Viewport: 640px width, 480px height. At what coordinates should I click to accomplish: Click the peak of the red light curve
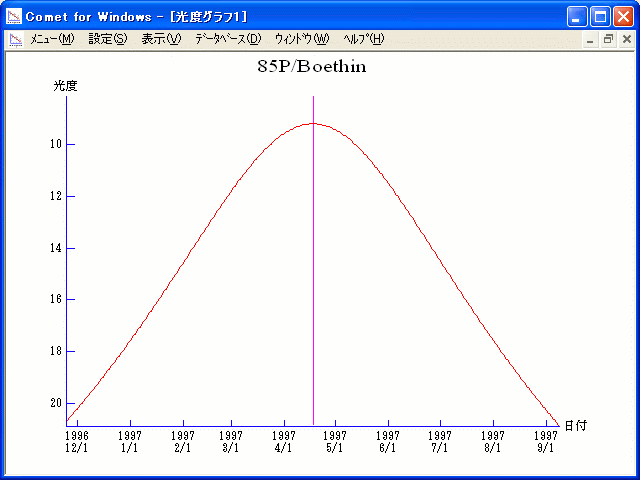313,123
